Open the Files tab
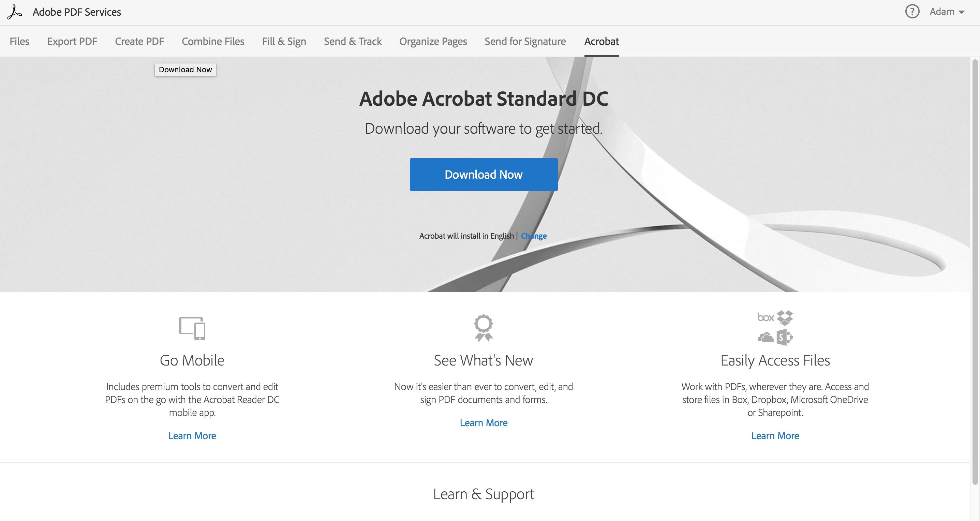 [19, 42]
